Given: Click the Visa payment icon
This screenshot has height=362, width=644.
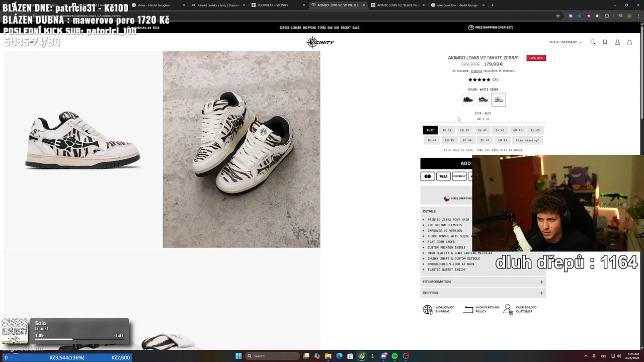Looking at the screenshot, I should pos(443,176).
